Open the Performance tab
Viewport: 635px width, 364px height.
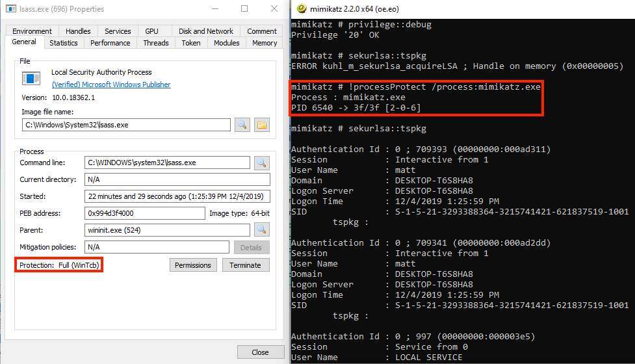110,43
